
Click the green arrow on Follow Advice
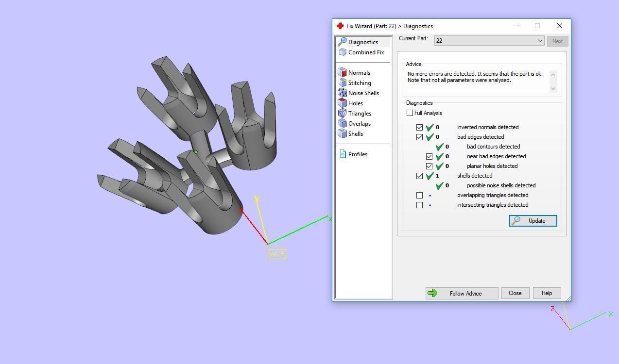tap(432, 293)
